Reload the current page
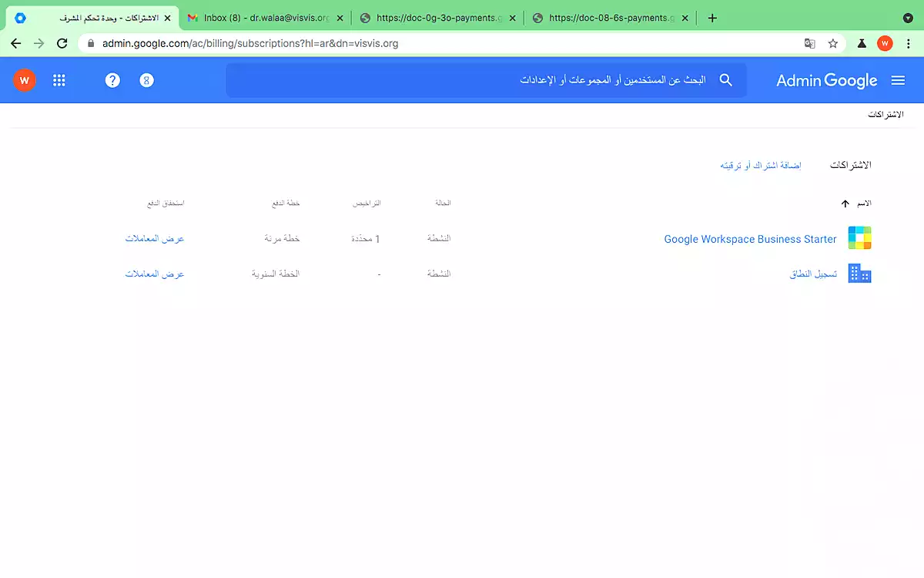The image size is (924, 578). [62, 43]
